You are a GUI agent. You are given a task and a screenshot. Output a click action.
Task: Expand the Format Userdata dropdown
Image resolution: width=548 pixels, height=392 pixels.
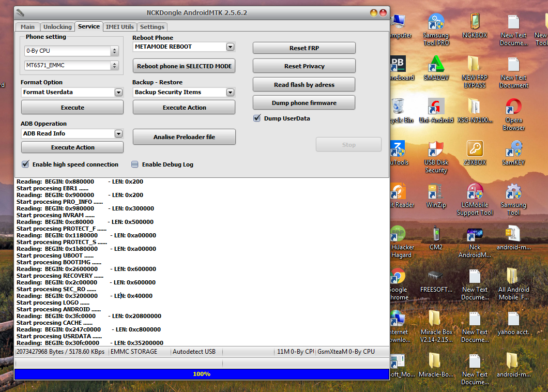coord(118,93)
